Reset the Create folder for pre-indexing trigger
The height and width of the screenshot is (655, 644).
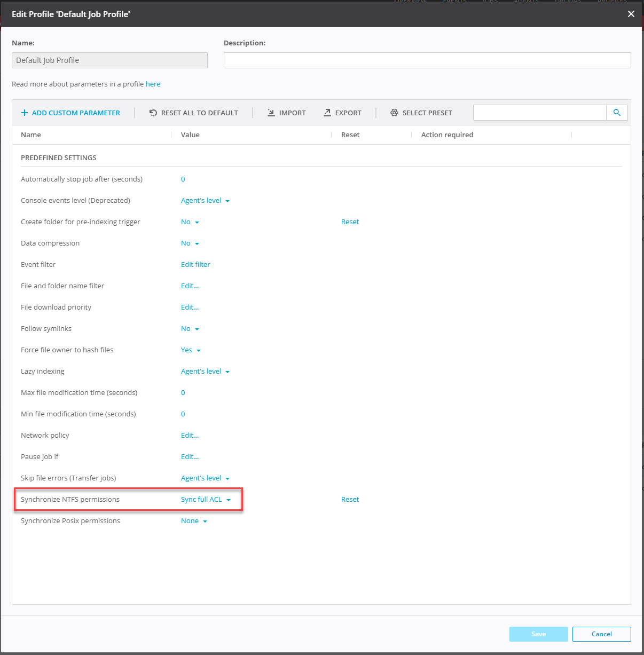click(350, 222)
